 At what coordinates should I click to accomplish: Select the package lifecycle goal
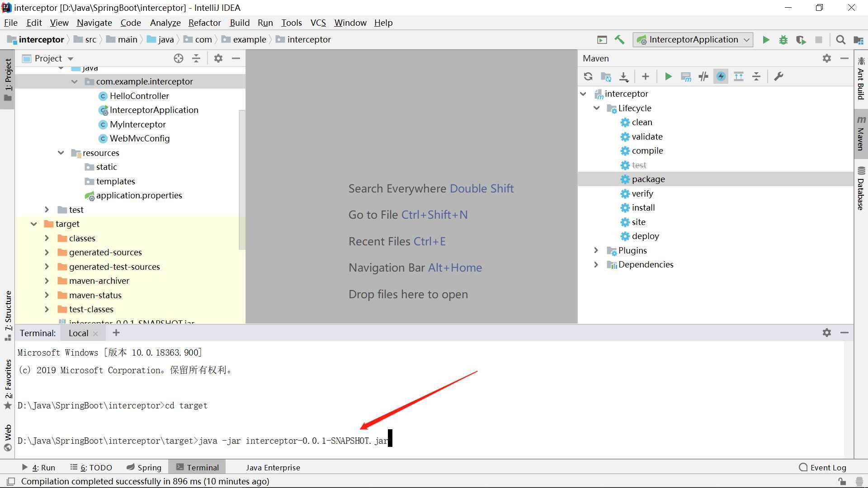point(648,179)
